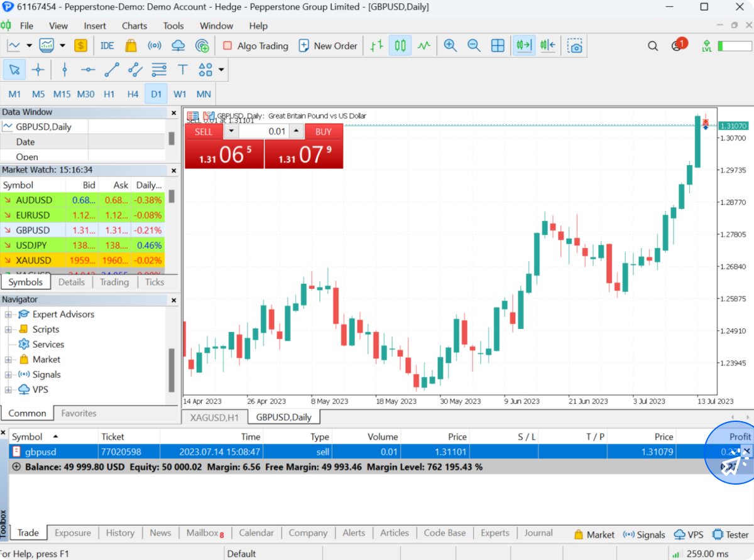This screenshot has width=754, height=560.
Task: Open the shapes objects dropdown arrow
Action: coord(222,70)
